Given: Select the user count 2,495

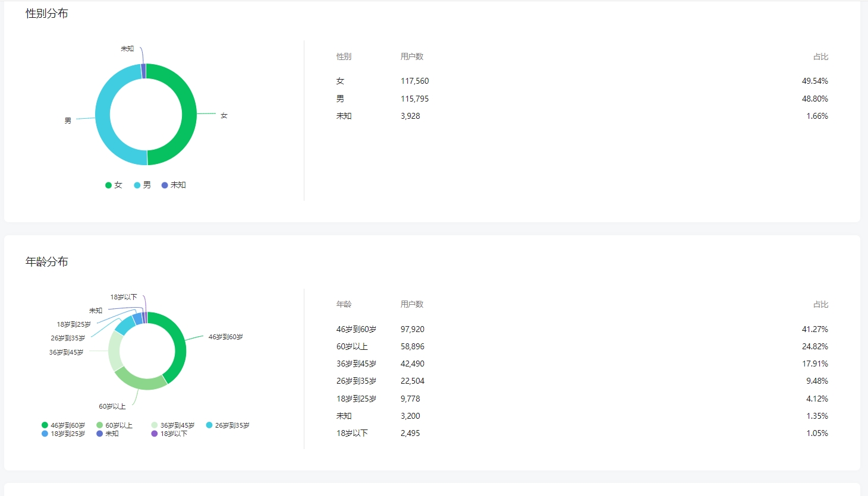Looking at the screenshot, I should (x=410, y=433).
